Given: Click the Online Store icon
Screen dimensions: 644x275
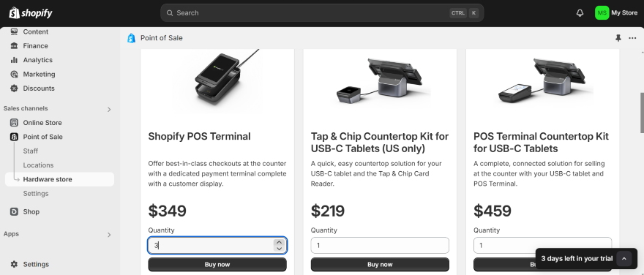Looking at the screenshot, I should pyautogui.click(x=14, y=123).
